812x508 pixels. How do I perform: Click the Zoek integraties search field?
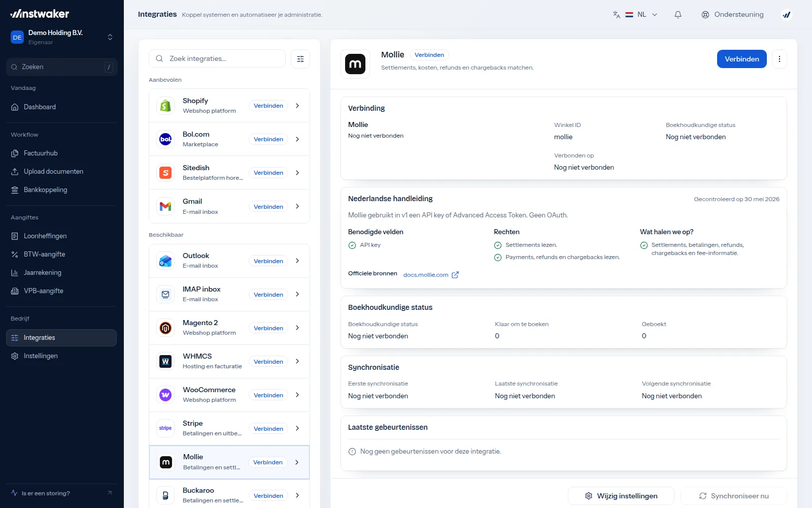point(217,59)
